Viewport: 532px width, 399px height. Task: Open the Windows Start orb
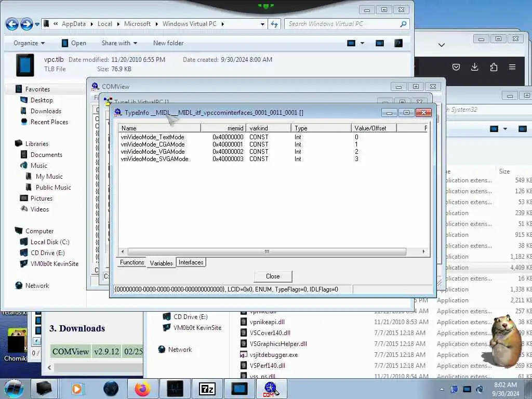14,389
